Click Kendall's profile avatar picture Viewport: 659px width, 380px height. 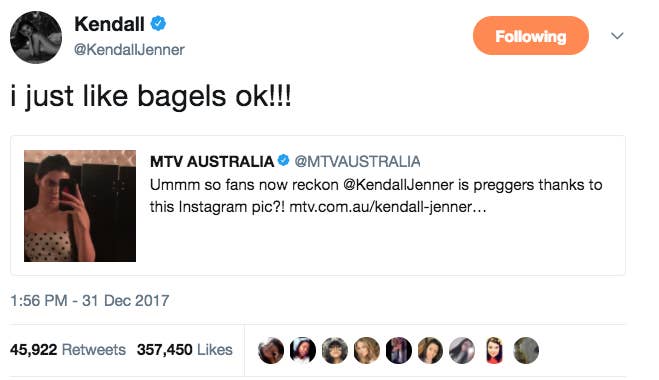point(36,37)
